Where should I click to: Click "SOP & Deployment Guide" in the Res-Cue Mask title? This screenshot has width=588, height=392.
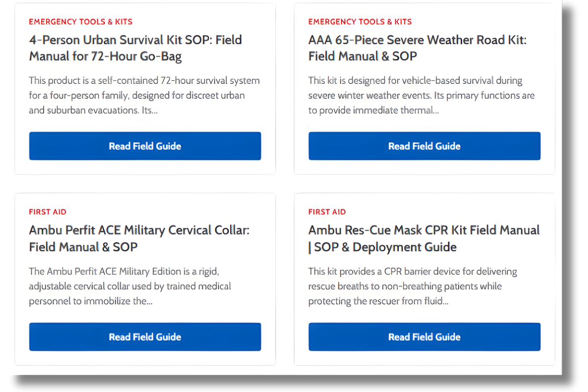click(385, 247)
